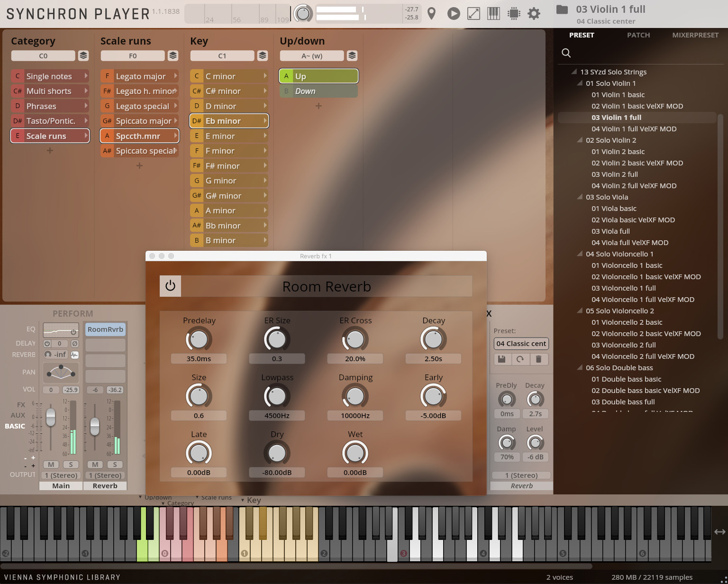Open the preset search magnifier
728x584 pixels.
[x=566, y=53]
